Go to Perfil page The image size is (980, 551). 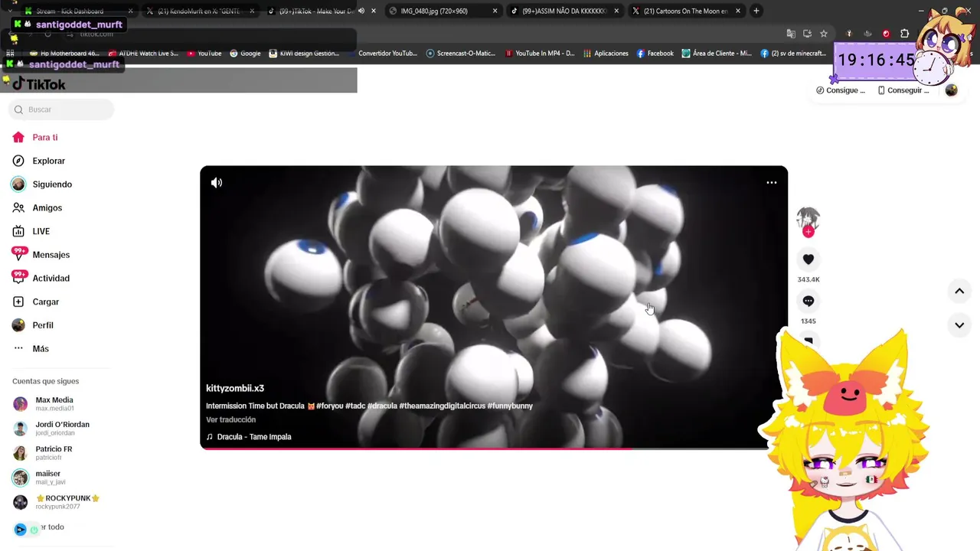click(x=33, y=325)
